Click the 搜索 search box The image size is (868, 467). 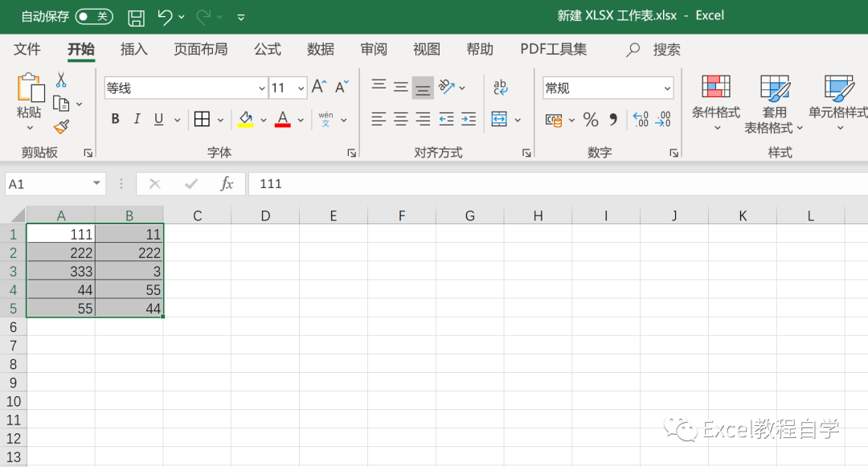pyautogui.click(x=653, y=50)
